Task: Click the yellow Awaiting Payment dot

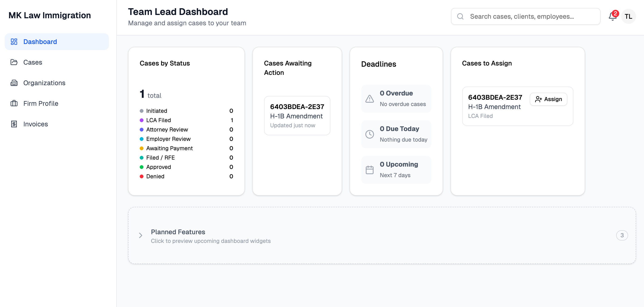Action: pyautogui.click(x=142, y=148)
